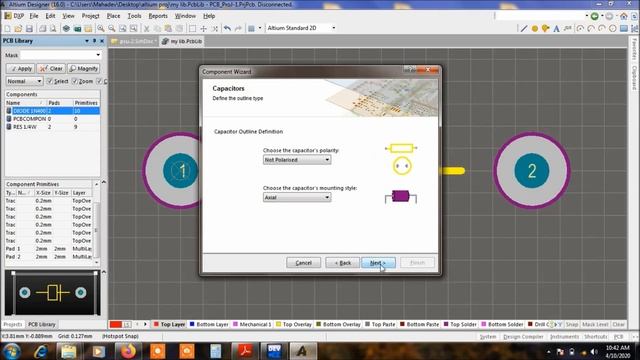
Task: Click the Undo arrow icon
Action: 227,29
